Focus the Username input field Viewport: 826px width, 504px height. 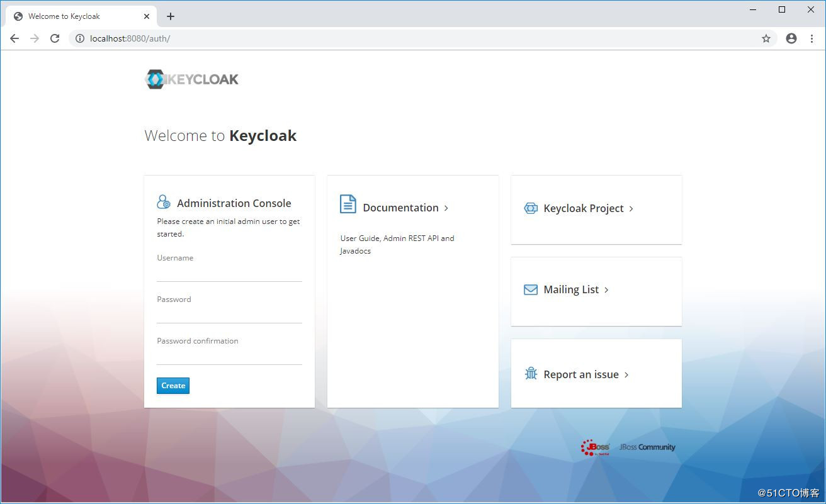[x=229, y=273]
